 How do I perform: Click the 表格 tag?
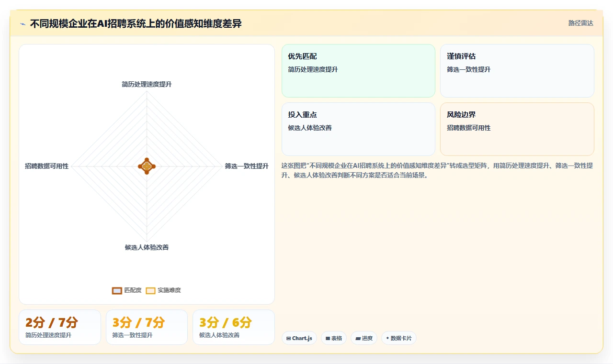tap(334, 338)
